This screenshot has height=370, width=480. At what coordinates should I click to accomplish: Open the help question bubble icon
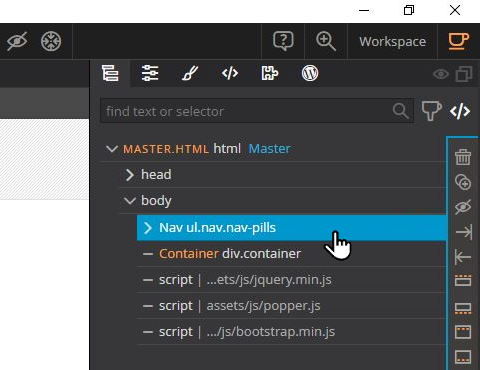283,41
